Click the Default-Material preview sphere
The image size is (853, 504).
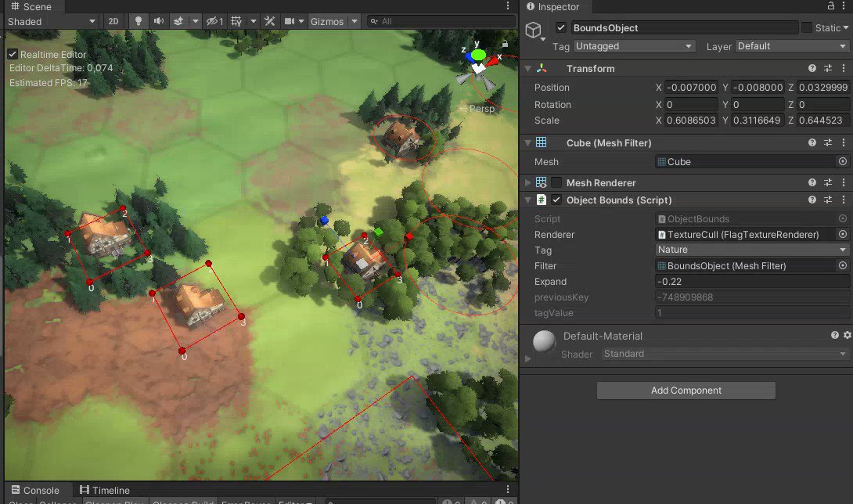pyautogui.click(x=544, y=341)
